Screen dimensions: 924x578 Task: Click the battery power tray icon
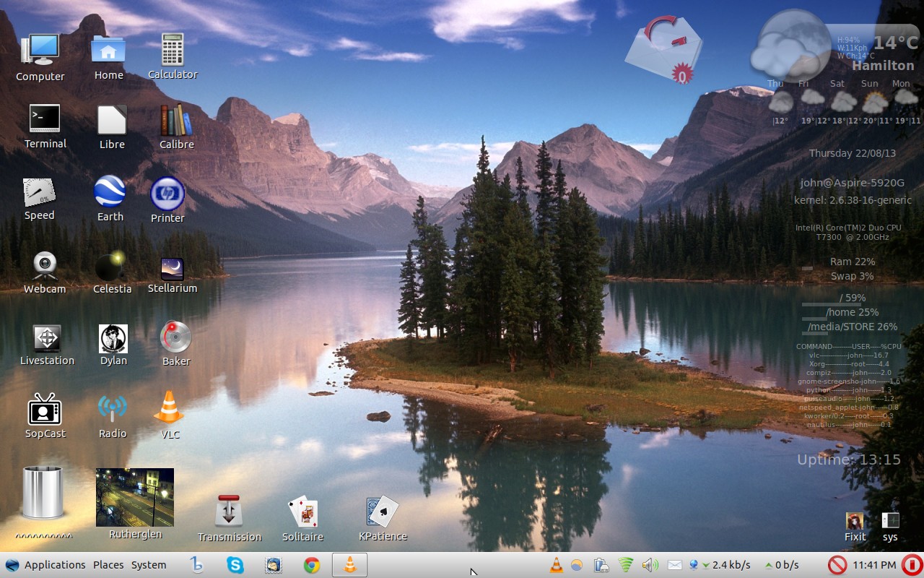coord(601,565)
